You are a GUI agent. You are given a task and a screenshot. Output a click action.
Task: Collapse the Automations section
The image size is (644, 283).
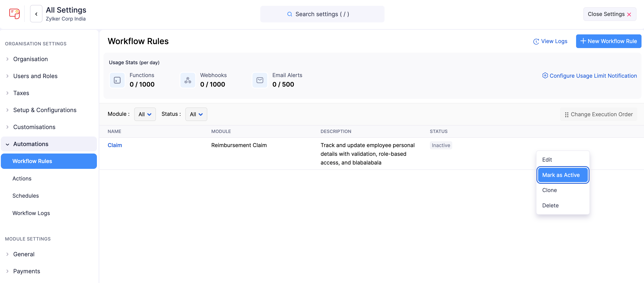pos(49,144)
